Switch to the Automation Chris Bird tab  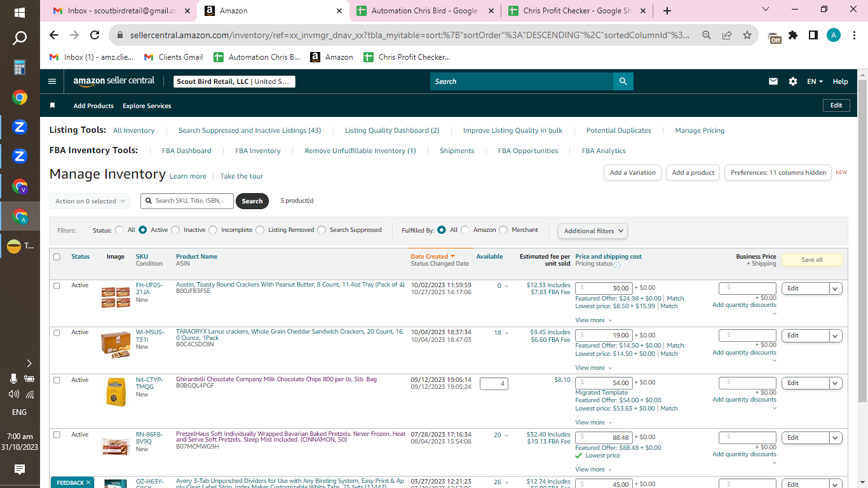tap(424, 11)
